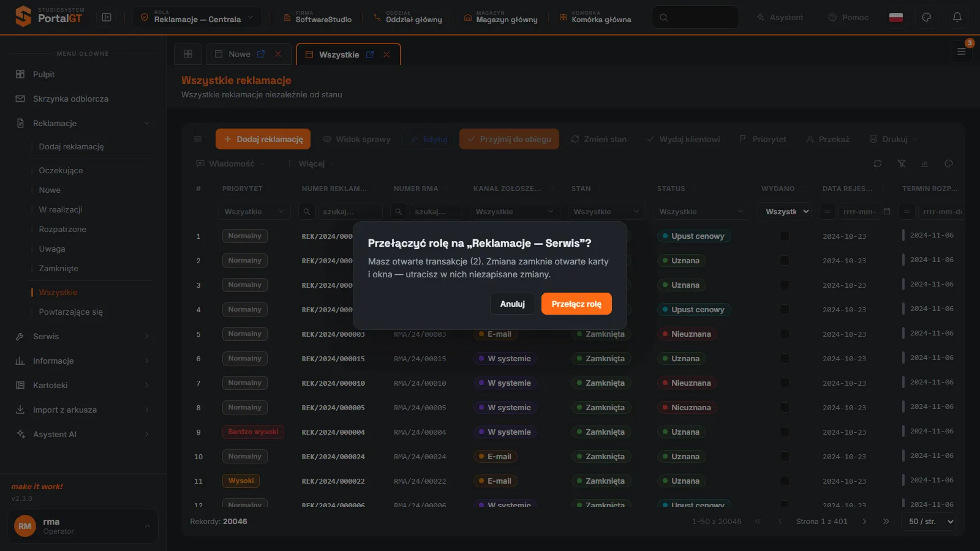
Task: Click the equals operator for Data rejestracji filter
Action: (827, 211)
